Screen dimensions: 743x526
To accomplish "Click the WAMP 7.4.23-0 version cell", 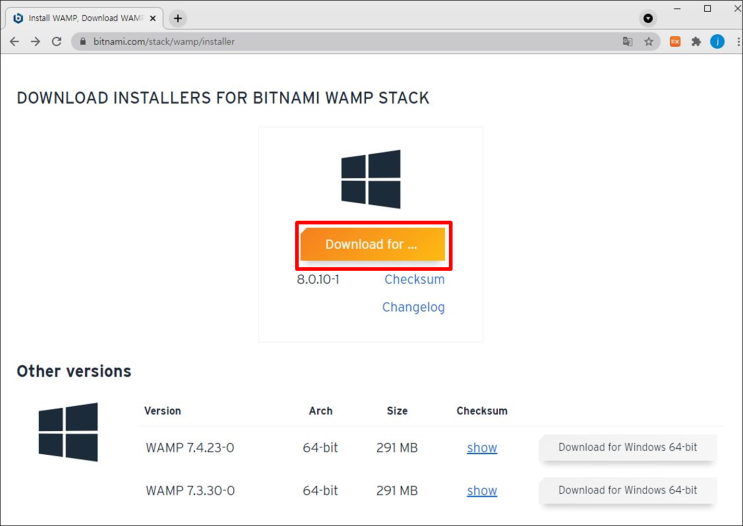I will (190, 447).
